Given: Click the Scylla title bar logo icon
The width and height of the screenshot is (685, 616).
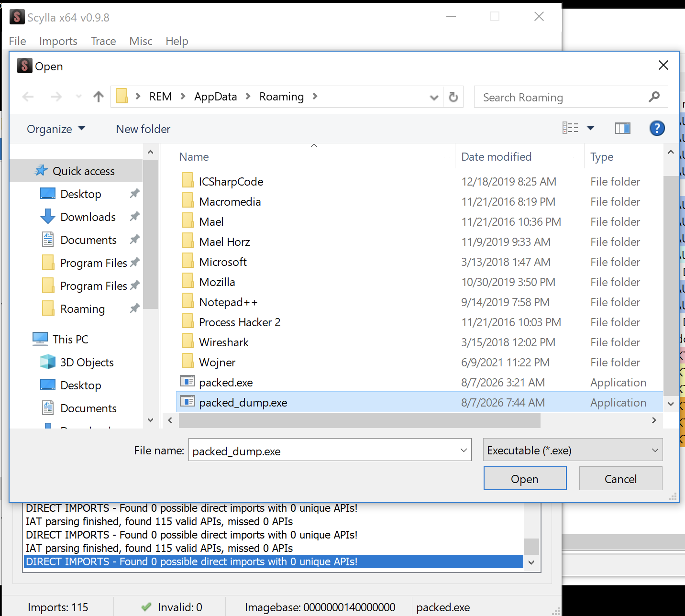Looking at the screenshot, I should click(17, 17).
